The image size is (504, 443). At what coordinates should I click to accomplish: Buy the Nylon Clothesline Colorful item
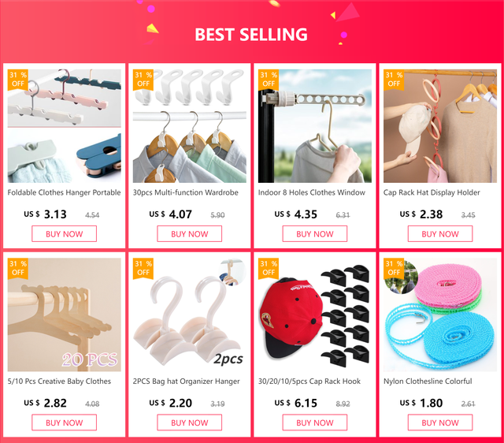(440, 423)
